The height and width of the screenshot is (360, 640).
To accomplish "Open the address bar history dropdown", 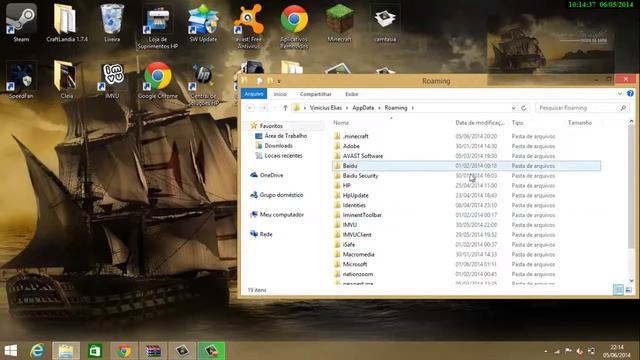I will click(x=513, y=108).
